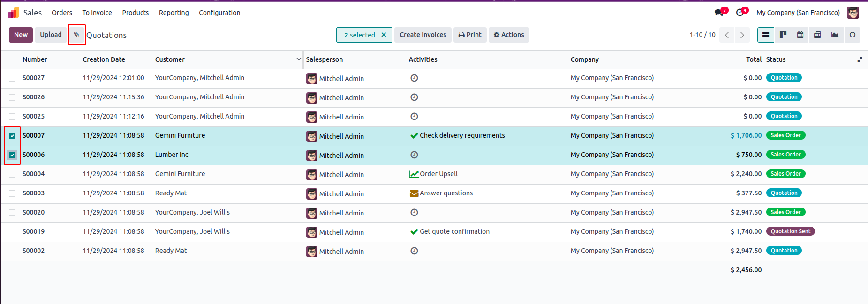Open the Activity view

852,35
